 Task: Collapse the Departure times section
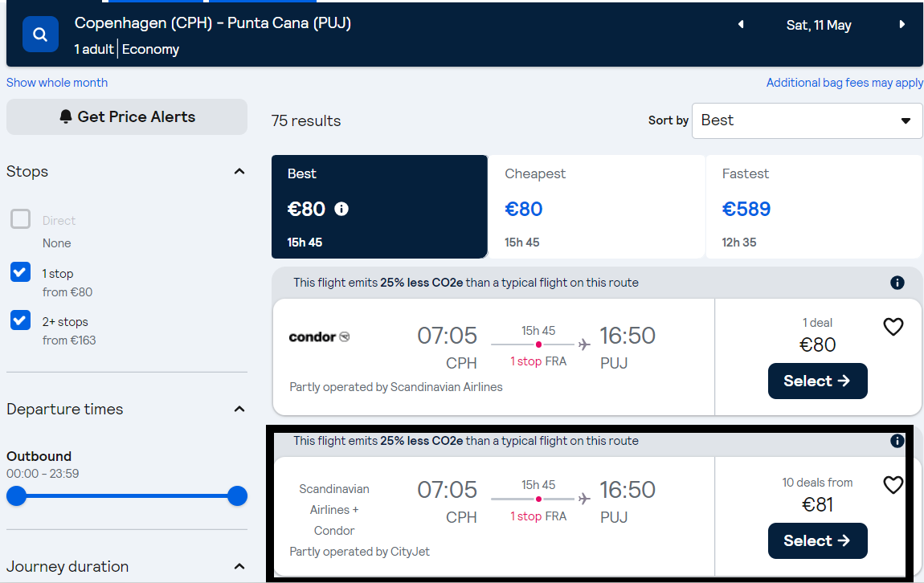[x=239, y=410]
